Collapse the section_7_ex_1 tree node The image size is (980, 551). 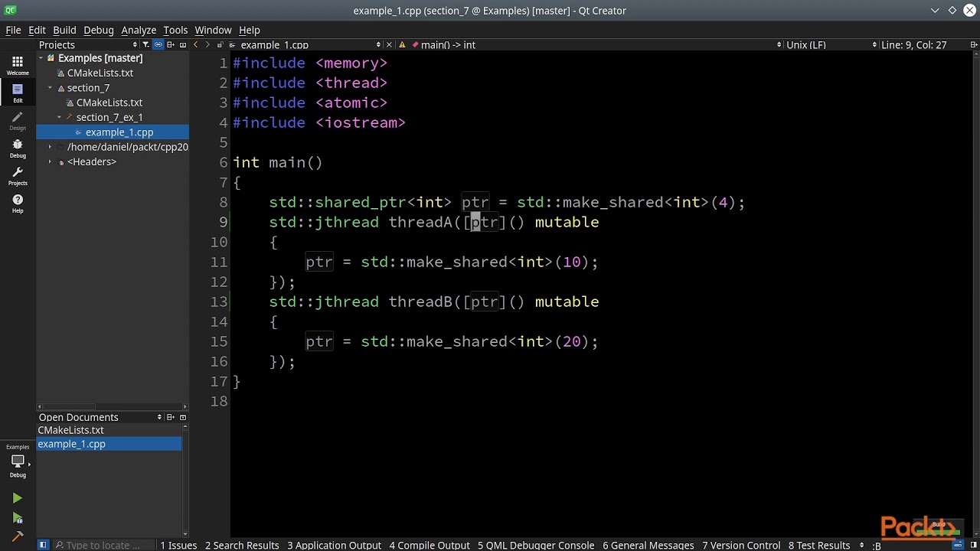pos(60,118)
